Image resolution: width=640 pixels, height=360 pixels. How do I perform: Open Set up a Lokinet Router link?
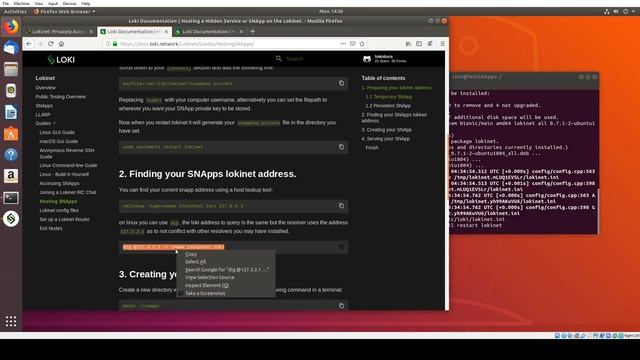(x=64, y=219)
